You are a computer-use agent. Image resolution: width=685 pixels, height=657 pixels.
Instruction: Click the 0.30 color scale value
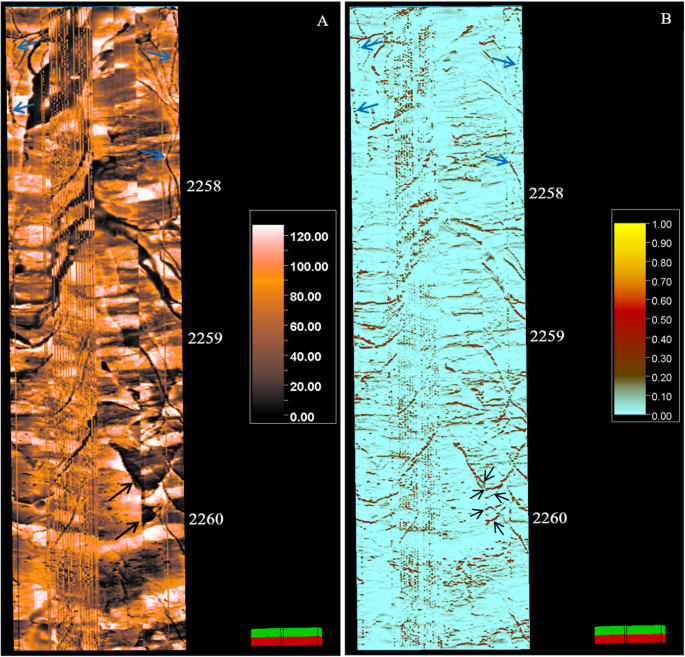(x=661, y=359)
